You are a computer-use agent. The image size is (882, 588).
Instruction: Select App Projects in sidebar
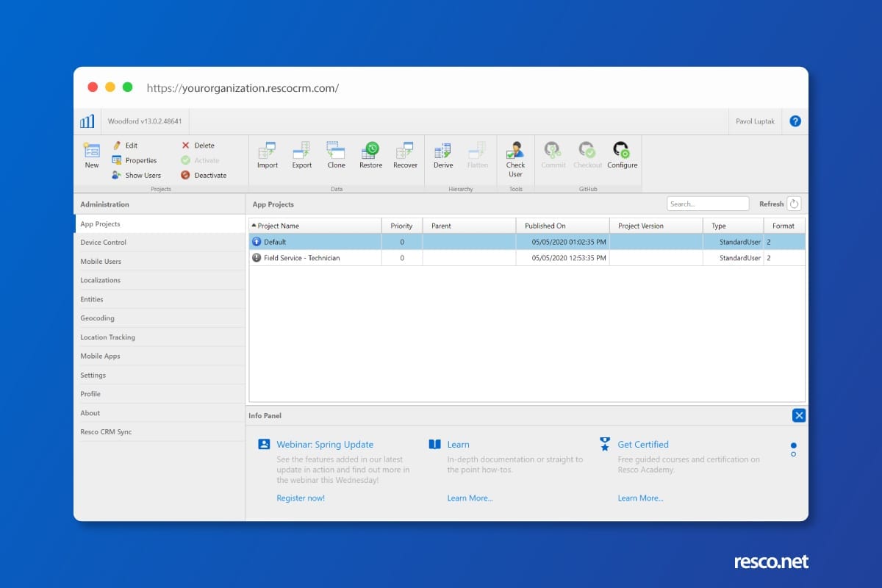coord(159,224)
